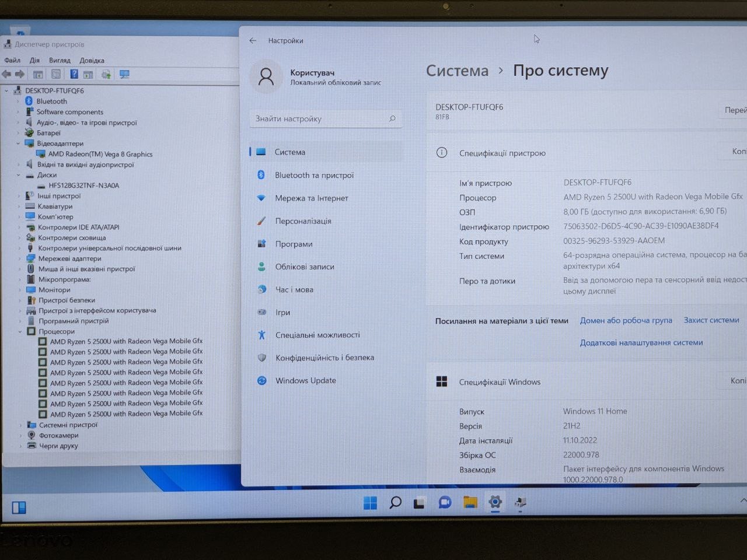
Task: Open Вигляд menu in Device Manager
Action: [x=60, y=60]
